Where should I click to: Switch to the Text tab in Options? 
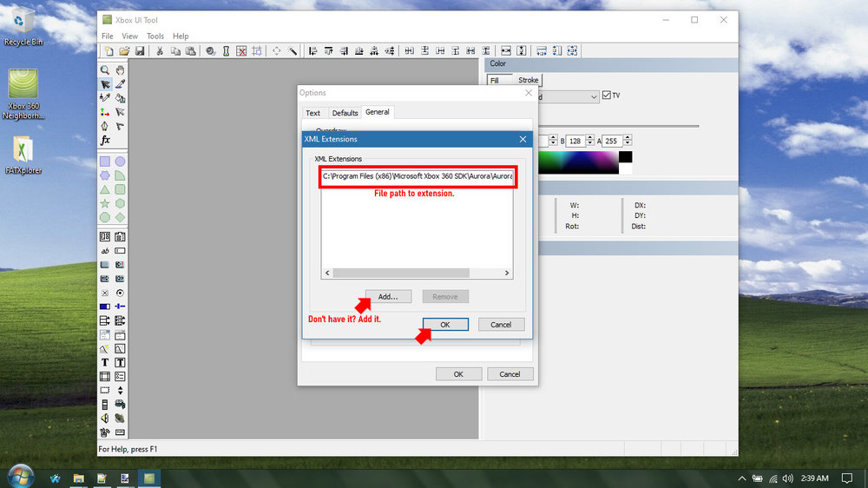312,113
